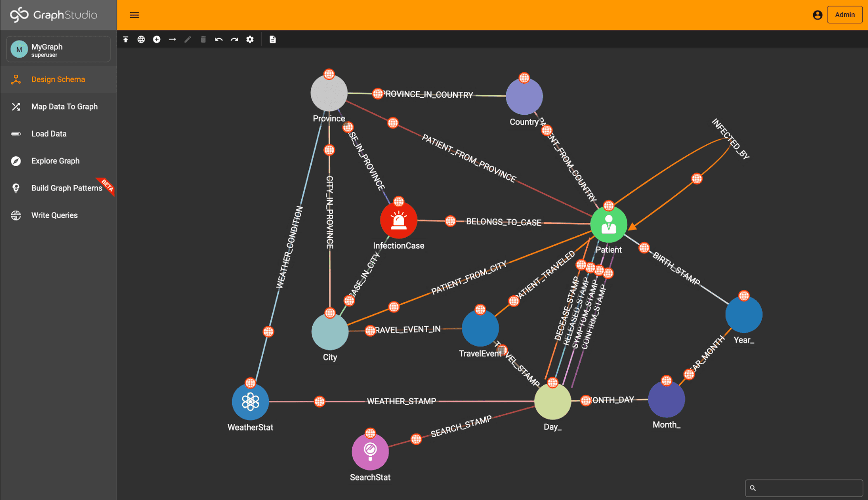Viewport: 868px width, 500px height.
Task: Select the Patient vertex in the graph
Action: 609,224
